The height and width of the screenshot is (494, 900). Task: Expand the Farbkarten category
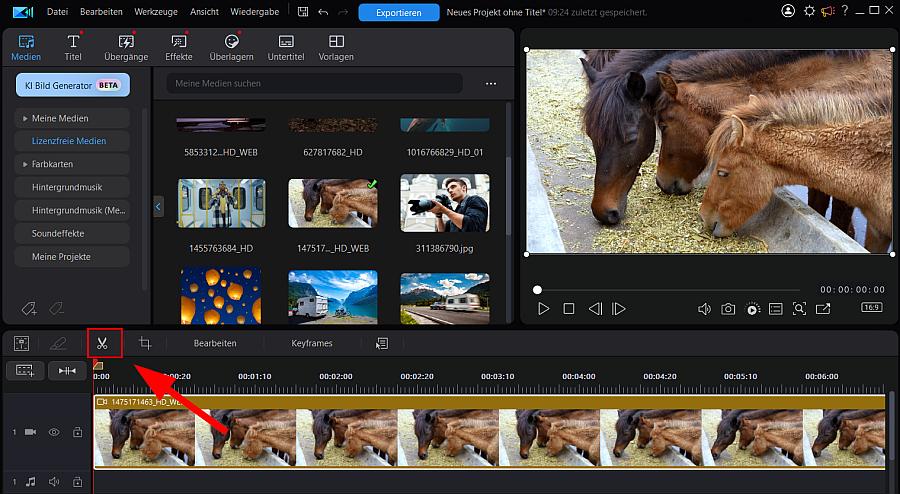(24, 164)
